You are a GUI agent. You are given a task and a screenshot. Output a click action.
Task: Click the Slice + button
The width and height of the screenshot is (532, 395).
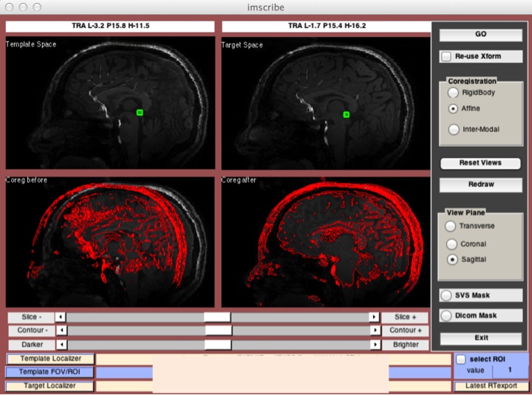coord(404,317)
